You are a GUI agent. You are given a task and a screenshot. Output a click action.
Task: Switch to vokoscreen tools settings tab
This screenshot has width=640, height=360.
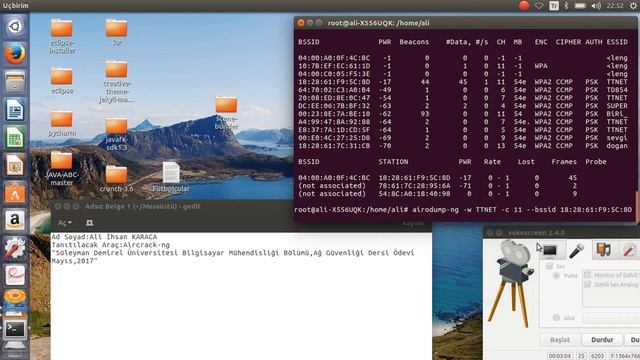[x=629, y=249]
